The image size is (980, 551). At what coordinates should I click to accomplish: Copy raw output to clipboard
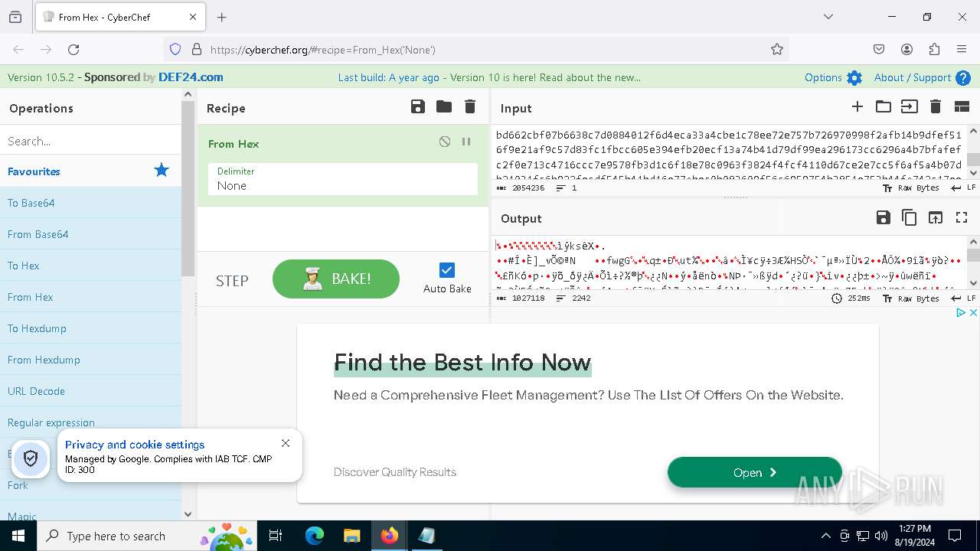910,218
